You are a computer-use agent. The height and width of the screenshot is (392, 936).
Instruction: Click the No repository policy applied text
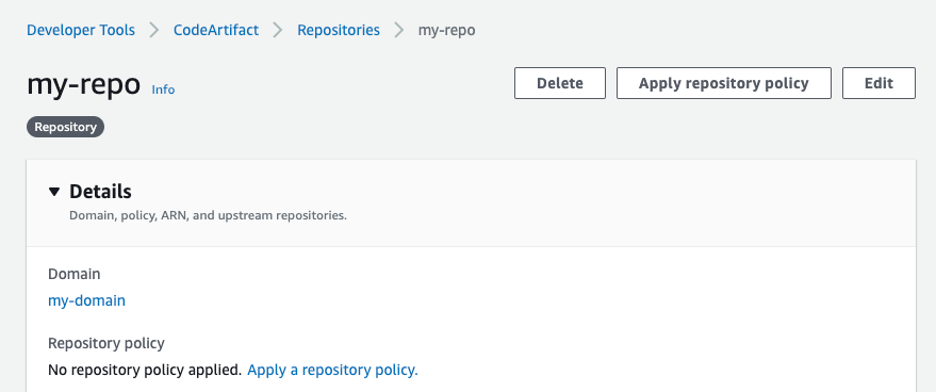(x=144, y=370)
